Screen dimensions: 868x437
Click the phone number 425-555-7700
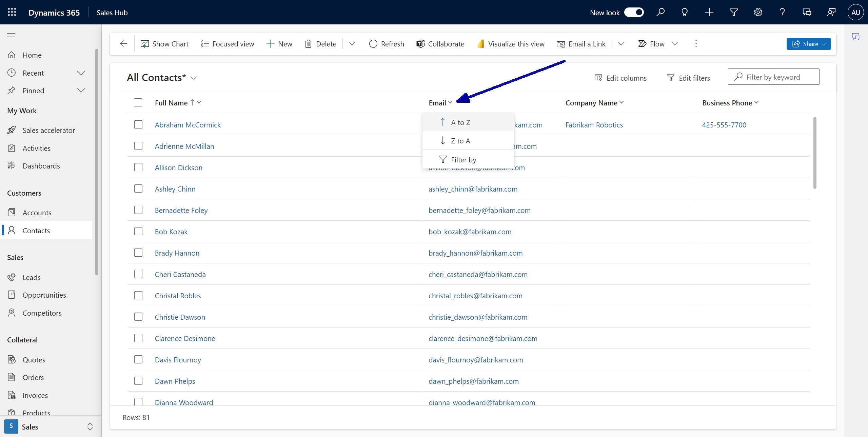[724, 125]
